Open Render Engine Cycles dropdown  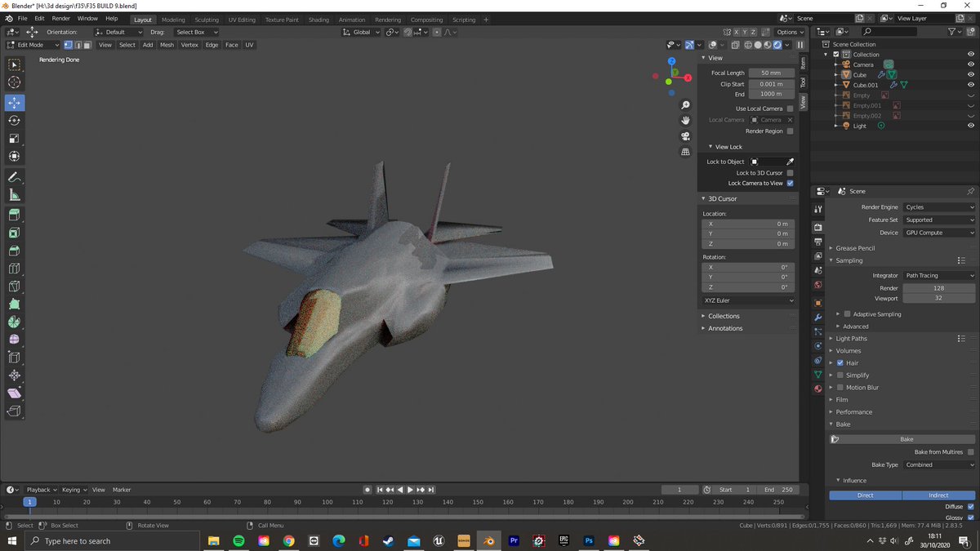pos(939,207)
